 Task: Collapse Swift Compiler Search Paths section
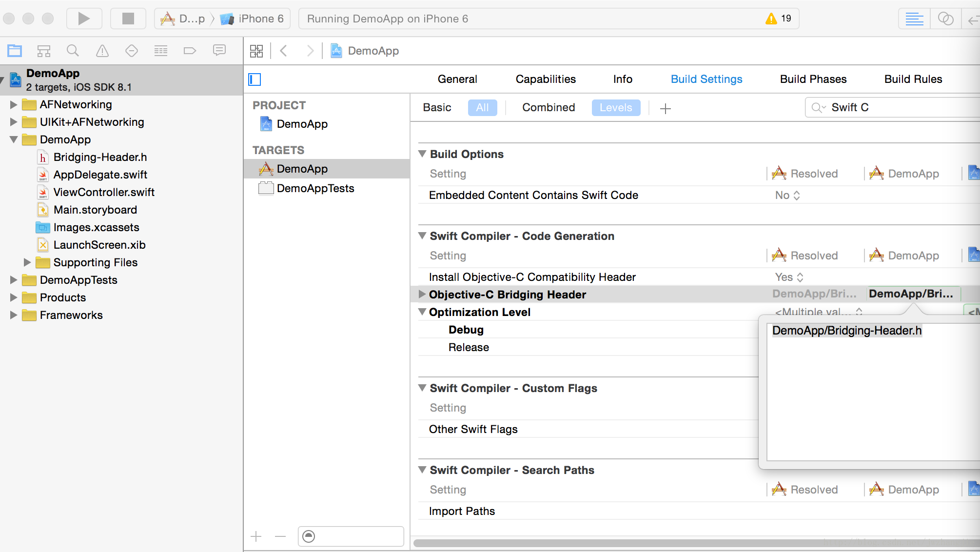(422, 470)
